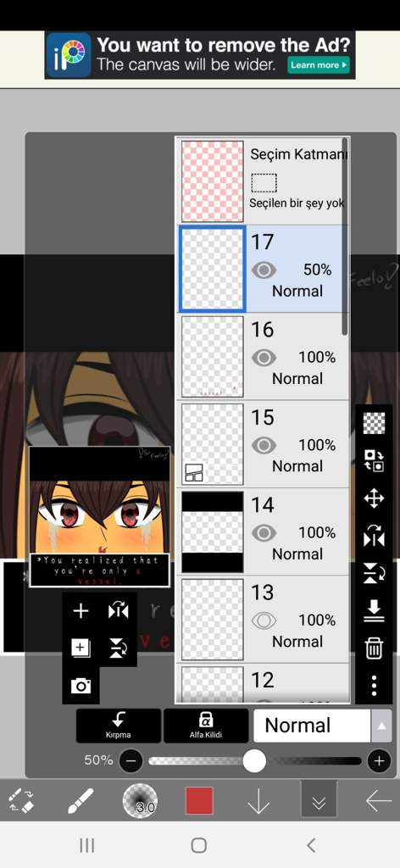Show hidden layer 13 via eye icon
Viewport: 400px width, 868px height.
coord(264,620)
